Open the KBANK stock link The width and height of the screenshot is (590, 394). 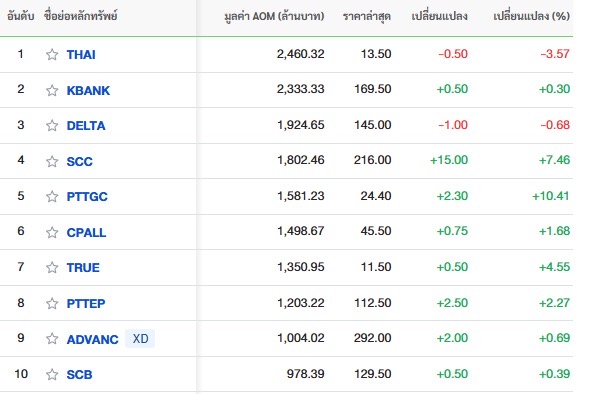coord(88,90)
